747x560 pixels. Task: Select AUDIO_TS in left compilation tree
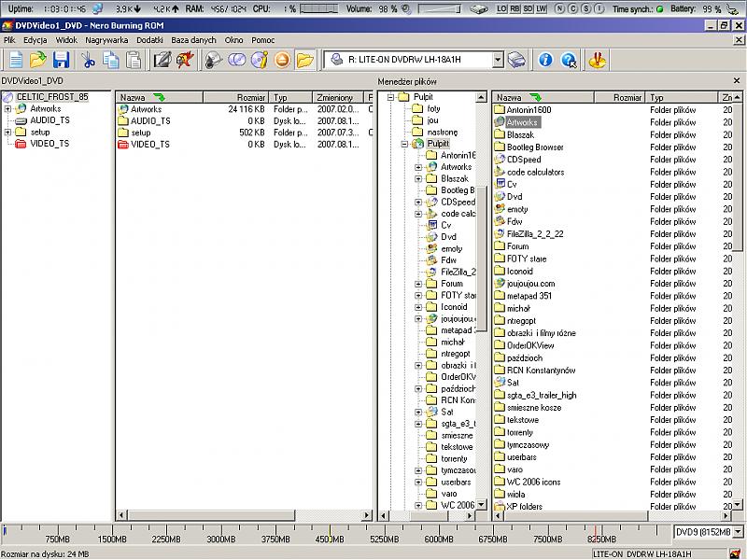pyautogui.click(x=49, y=120)
